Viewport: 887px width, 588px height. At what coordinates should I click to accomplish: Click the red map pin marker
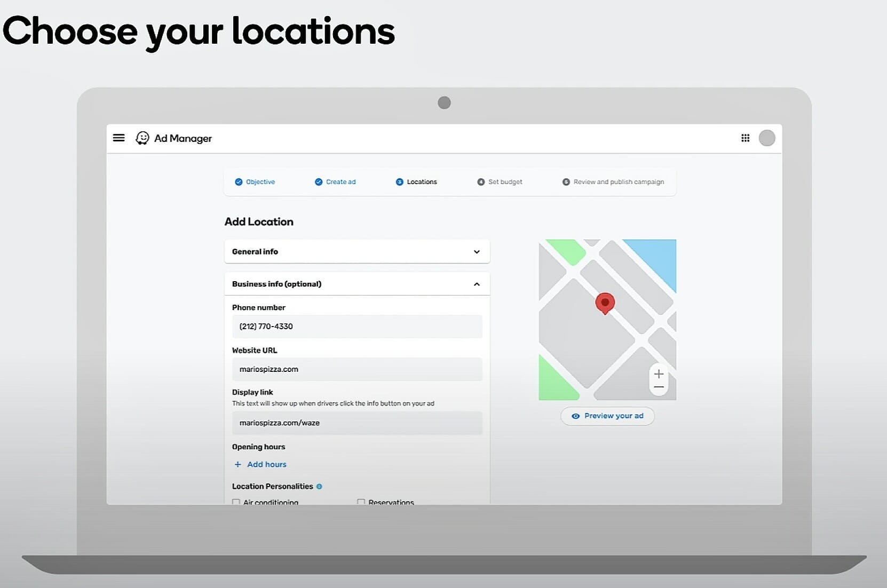(x=605, y=303)
